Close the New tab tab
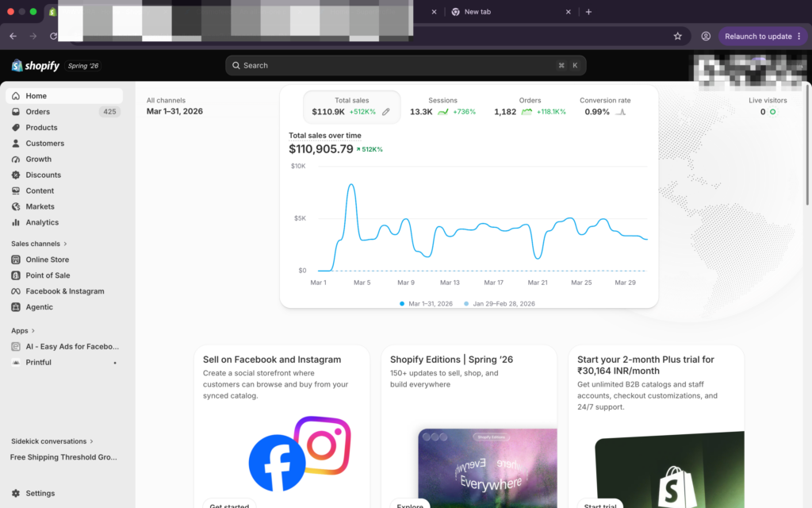The image size is (812, 508). click(568, 12)
